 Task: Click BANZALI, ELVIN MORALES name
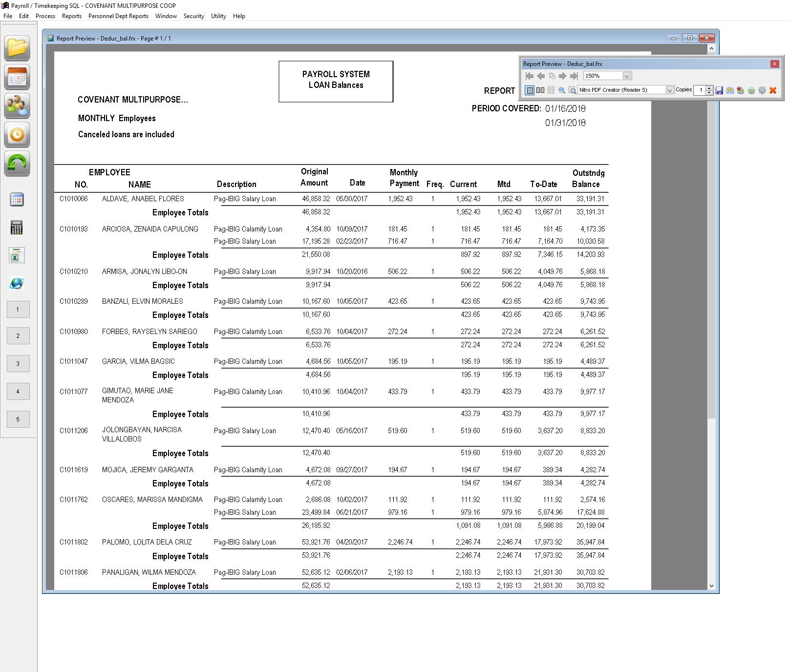[143, 301]
